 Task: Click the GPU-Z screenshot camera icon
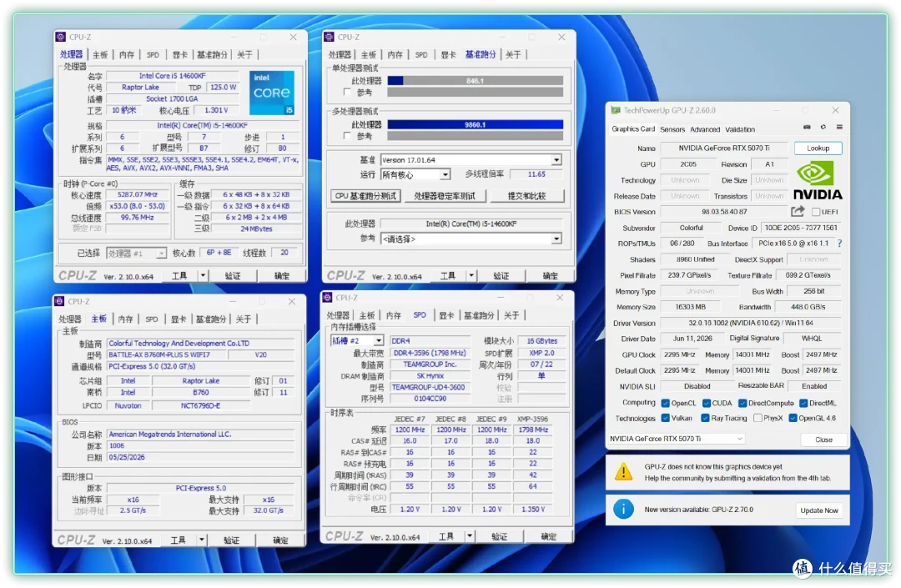tap(807, 127)
